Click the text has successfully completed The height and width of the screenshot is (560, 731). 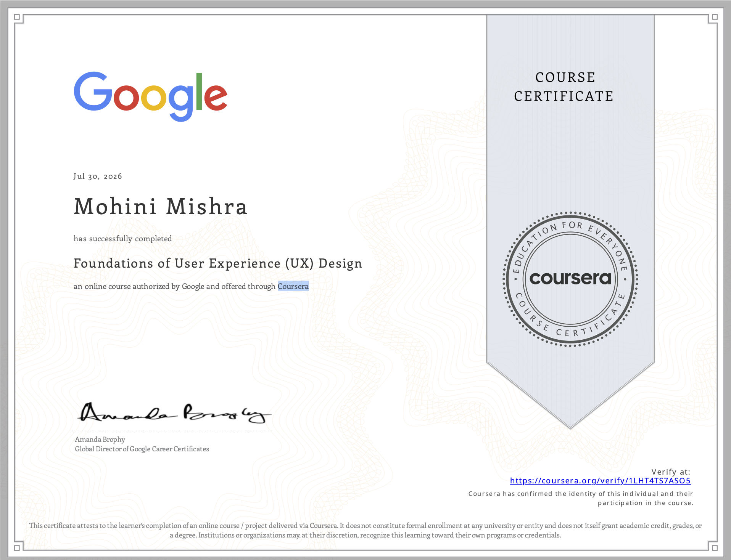(x=123, y=239)
